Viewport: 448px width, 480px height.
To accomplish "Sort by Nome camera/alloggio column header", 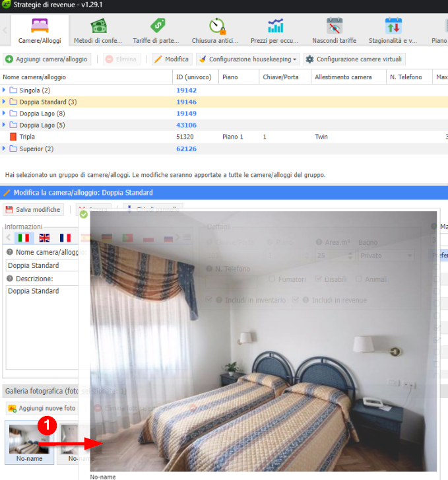I will point(86,77).
